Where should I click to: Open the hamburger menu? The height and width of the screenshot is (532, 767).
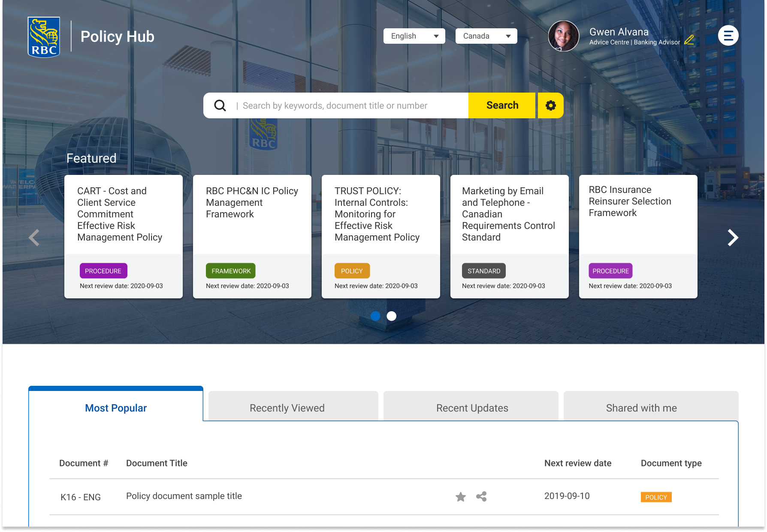728,36
